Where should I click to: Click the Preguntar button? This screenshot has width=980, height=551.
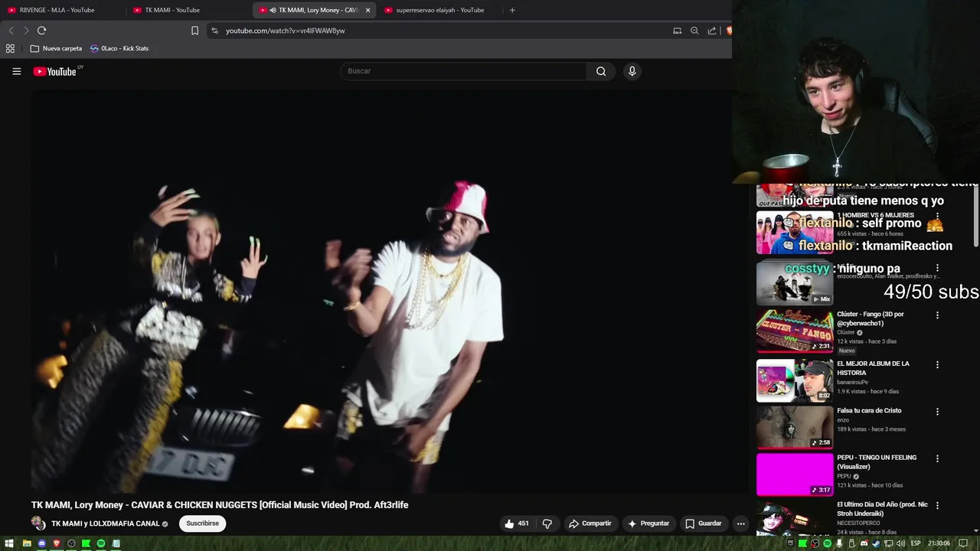[x=648, y=523]
